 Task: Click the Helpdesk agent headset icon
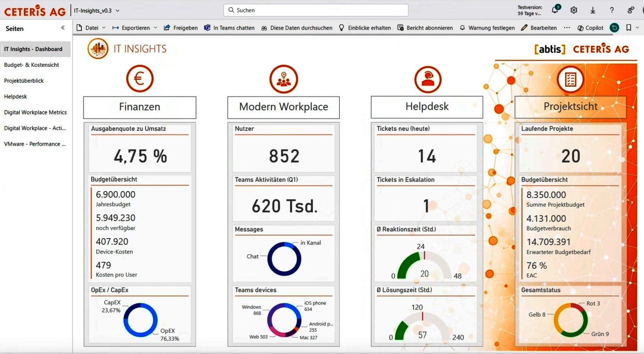pos(428,80)
